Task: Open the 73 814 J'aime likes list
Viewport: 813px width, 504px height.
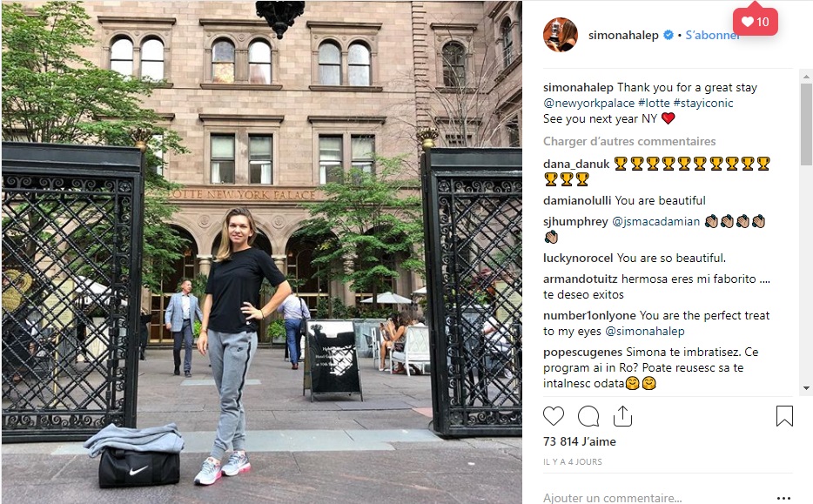Action: (579, 441)
